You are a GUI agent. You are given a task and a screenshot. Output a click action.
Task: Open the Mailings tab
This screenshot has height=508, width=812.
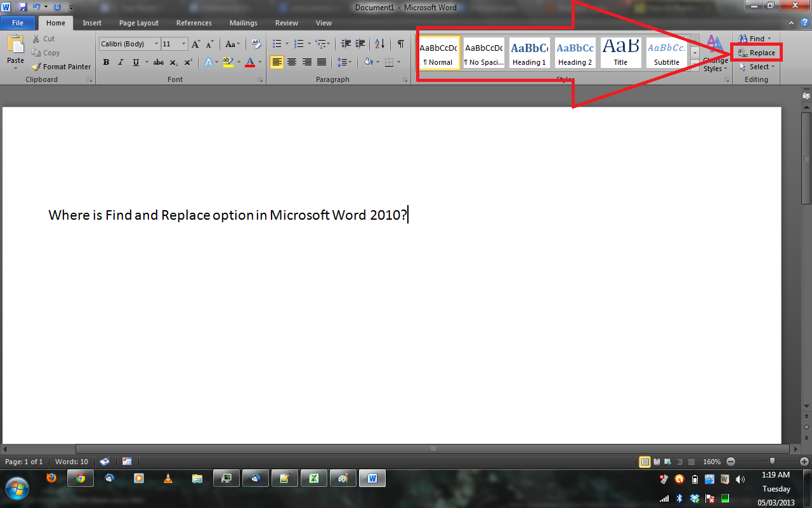pyautogui.click(x=244, y=23)
